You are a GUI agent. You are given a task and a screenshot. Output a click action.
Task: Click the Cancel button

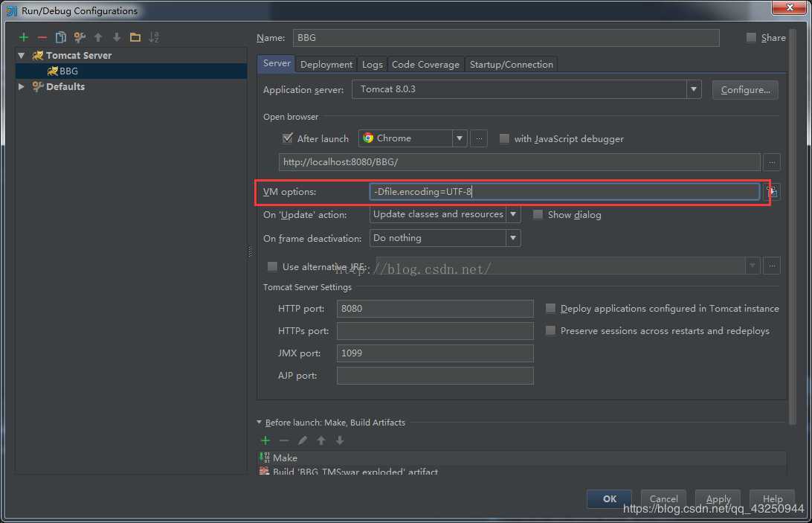663,498
